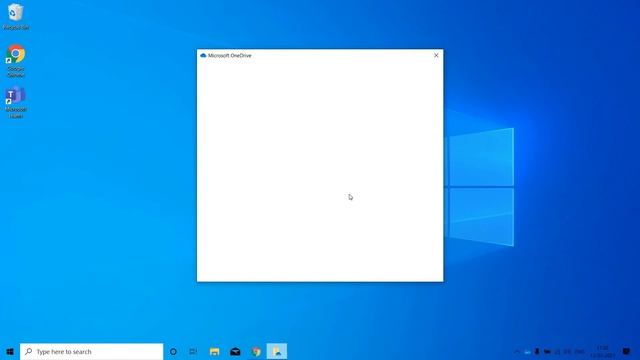This screenshot has width=640, height=360.
Task: Open Task View from the taskbar
Action: pyautogui.click(x=193, y=351)
